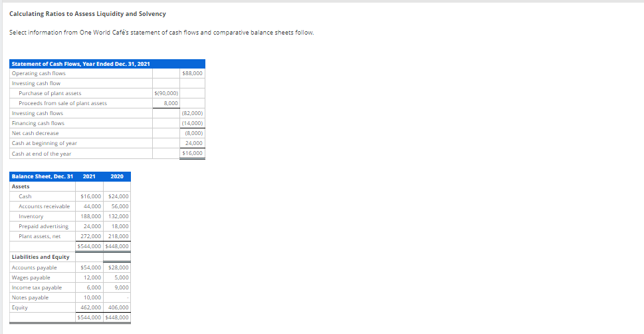The width and height of the screenshot is (644, 334).
Task: Select the $88,000 operating cash flows value
Action: (192, 74)
